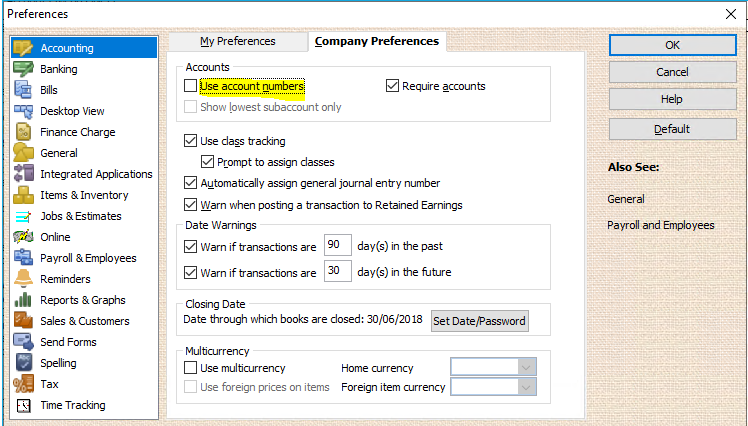Expand the Home currency dropdown
Image resolution: width=748 pixels, height=426 pixels.
(493, 367)
